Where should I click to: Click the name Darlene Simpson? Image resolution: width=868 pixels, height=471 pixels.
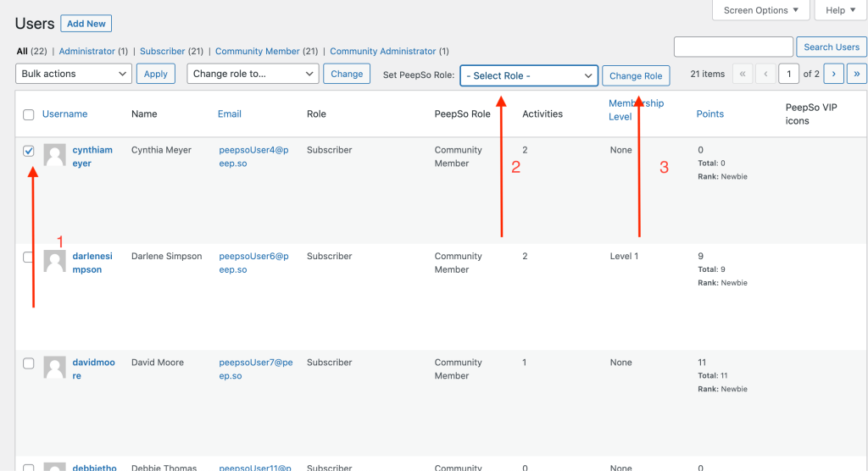tap(167, 257)
